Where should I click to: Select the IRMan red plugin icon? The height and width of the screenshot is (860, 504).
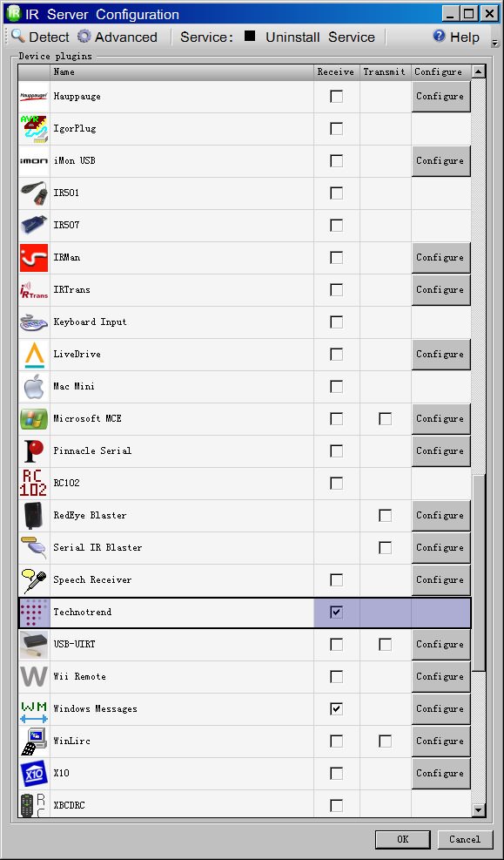(34, 258)
